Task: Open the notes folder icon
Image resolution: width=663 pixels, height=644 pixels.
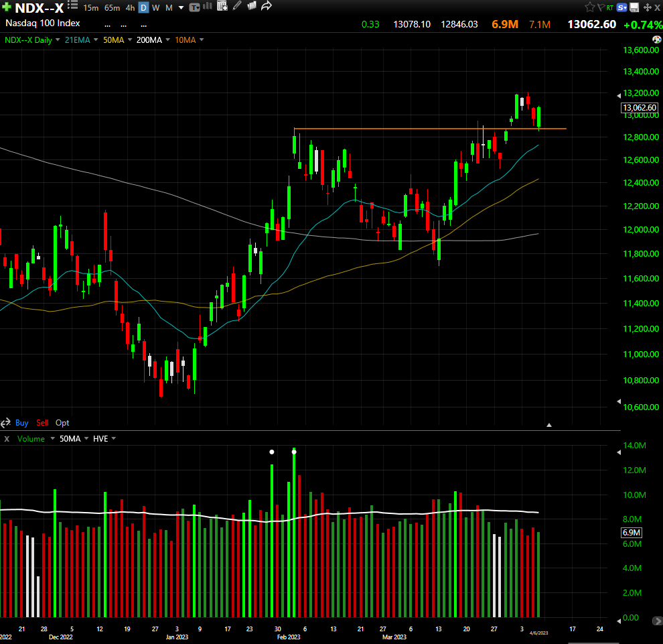Action: [252, 6]
